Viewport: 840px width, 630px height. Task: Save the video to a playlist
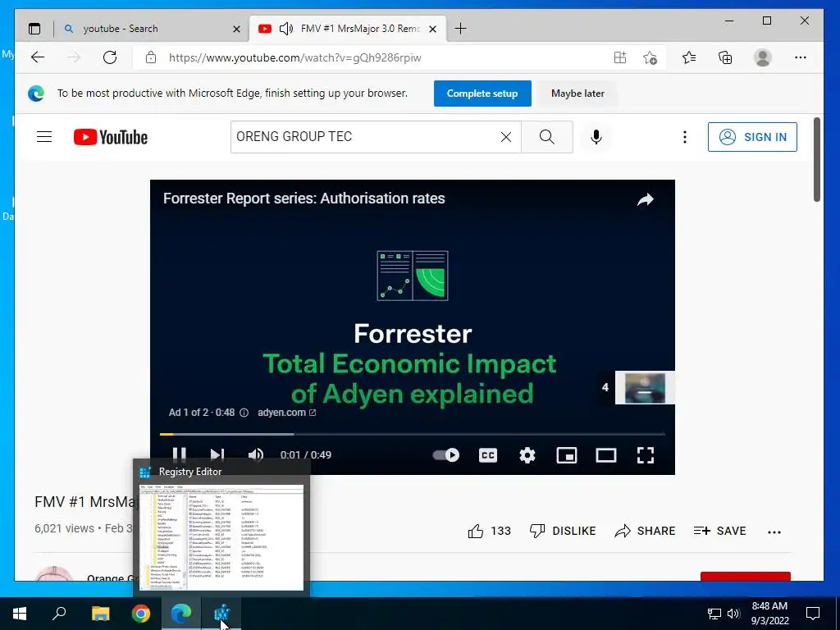719,531
